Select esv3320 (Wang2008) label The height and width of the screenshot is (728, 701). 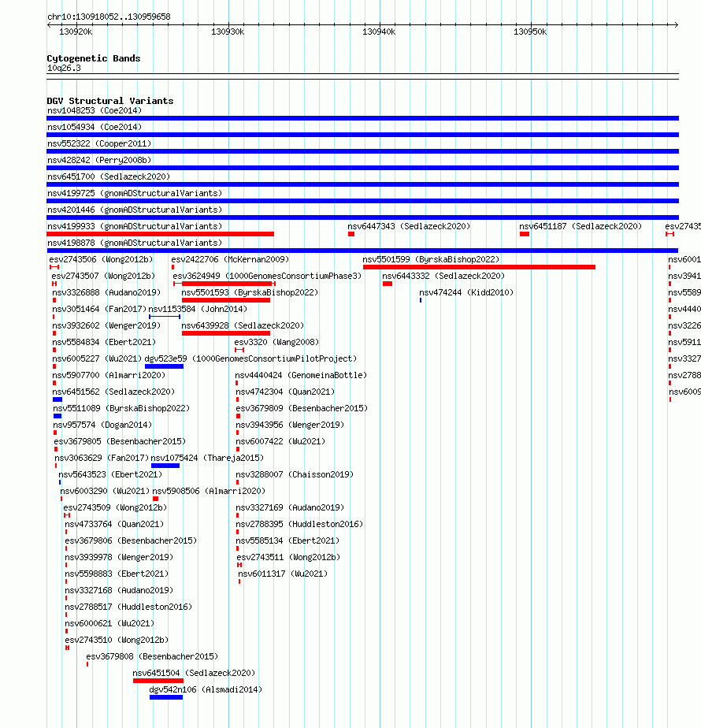(276, 342)
